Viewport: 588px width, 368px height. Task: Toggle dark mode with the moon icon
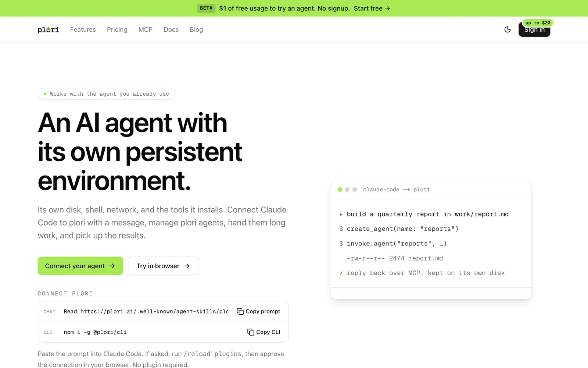508,29
